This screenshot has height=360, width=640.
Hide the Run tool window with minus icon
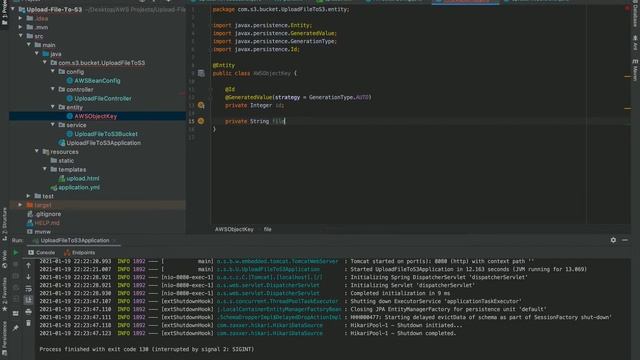(625, 240)
